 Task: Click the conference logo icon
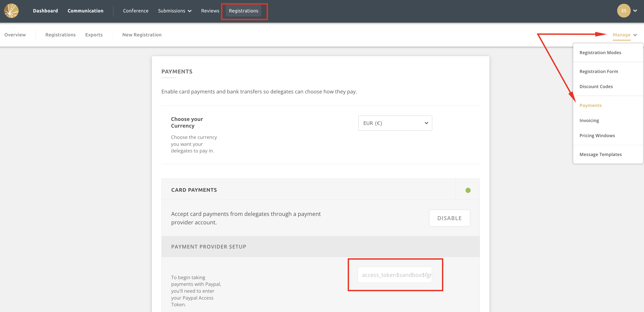tap(11, 11)
